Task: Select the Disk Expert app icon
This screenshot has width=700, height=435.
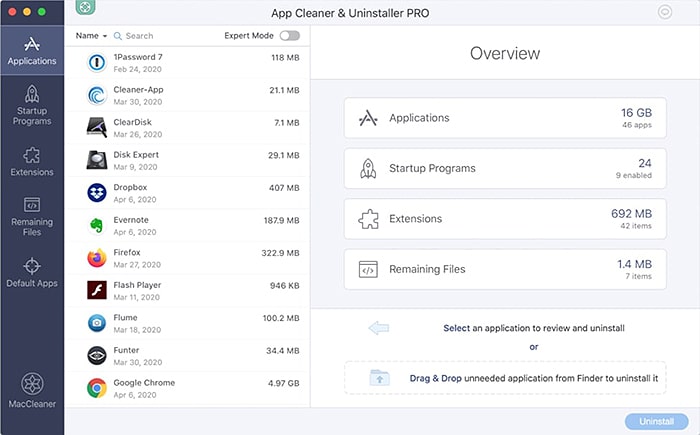Action: (97, 160)
